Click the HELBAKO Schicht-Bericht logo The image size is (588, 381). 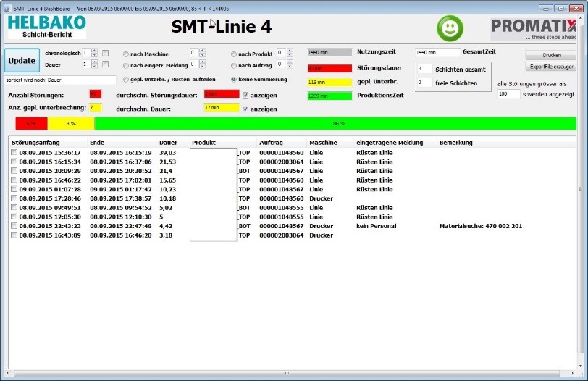tap(46, 27)
